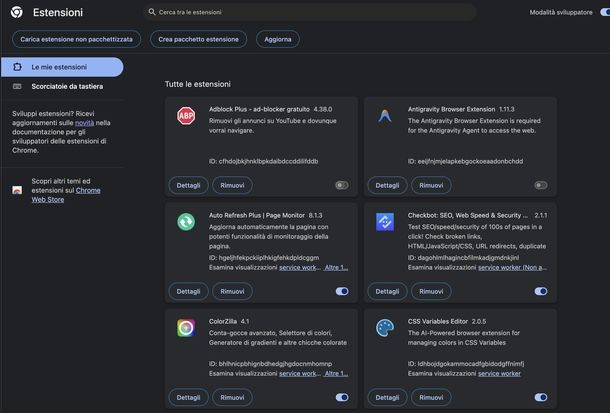Click the Checkbot extension icon
Image resolution: width=610 pixels, height=413 pixels.
pos(385,222)
